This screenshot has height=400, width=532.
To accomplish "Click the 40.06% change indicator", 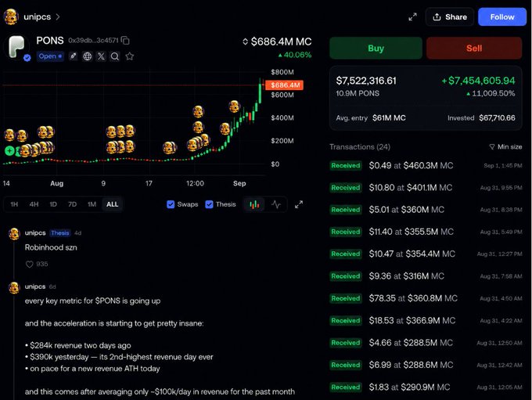I will tap(294, 55).
